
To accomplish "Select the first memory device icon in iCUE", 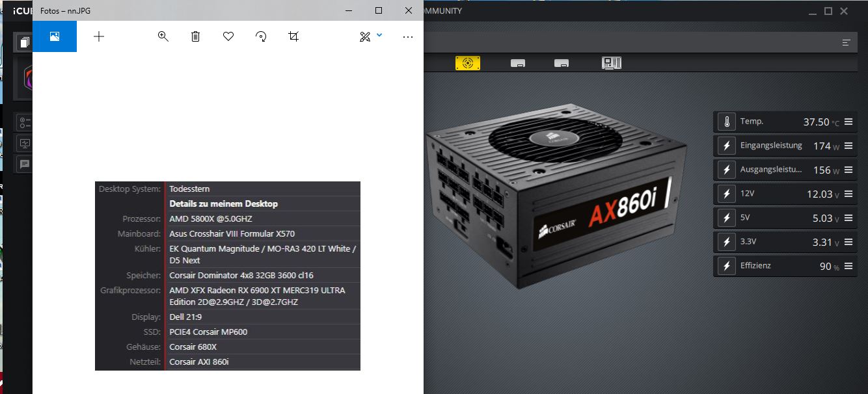I will coord(518,63).
